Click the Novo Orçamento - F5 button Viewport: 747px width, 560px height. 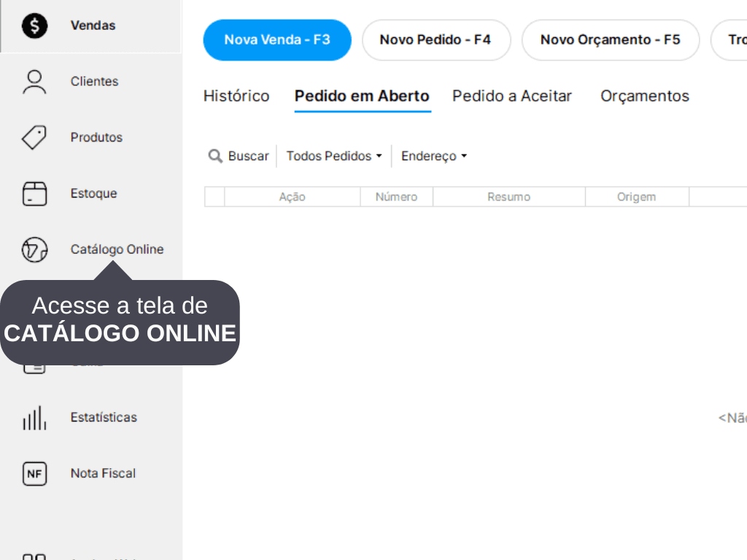click(x=611, y=40)
